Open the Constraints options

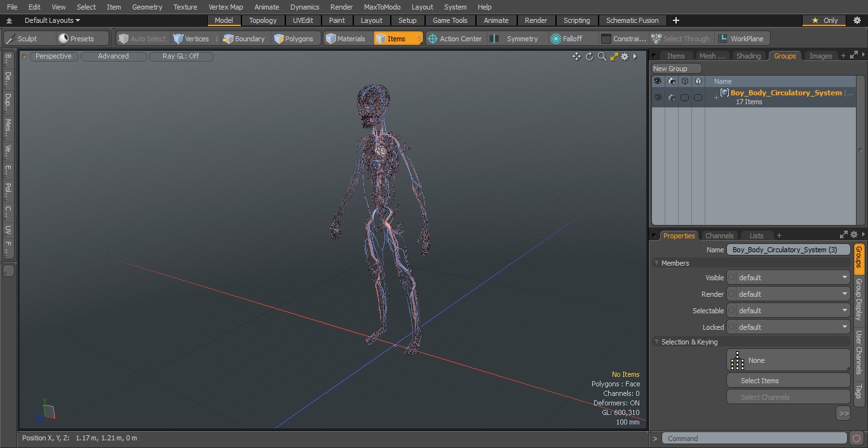tap(623, 39)
